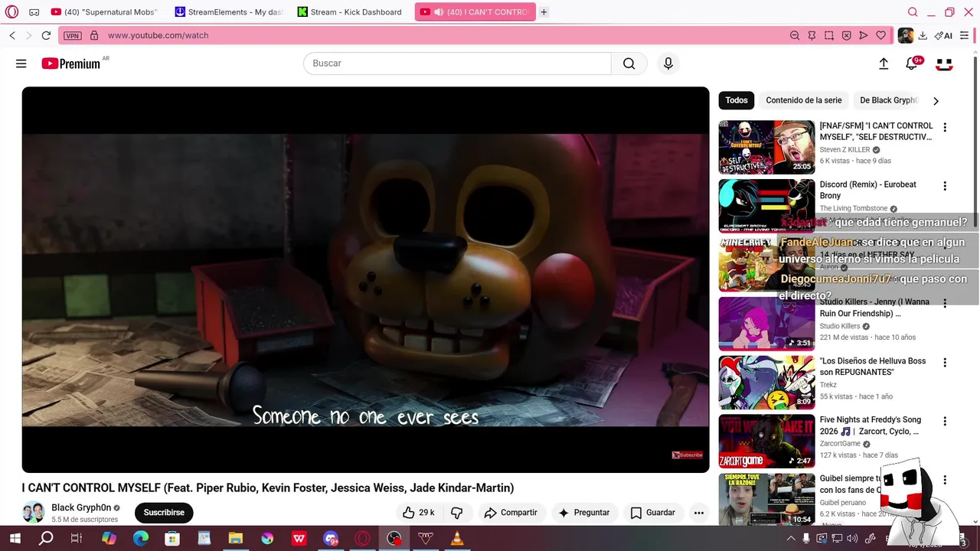Open VLC media player from the taskbar
Screen dimensions: 980x551
[457, 539]
